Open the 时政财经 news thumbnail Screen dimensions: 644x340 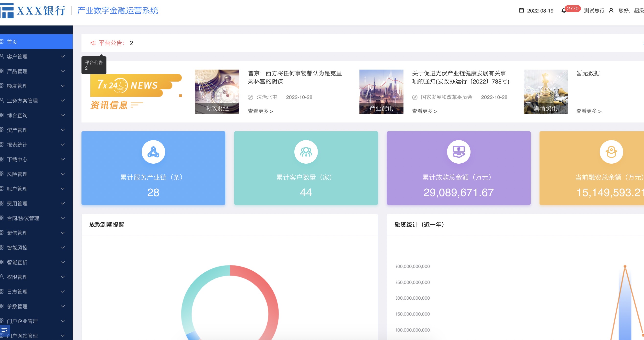217,92
